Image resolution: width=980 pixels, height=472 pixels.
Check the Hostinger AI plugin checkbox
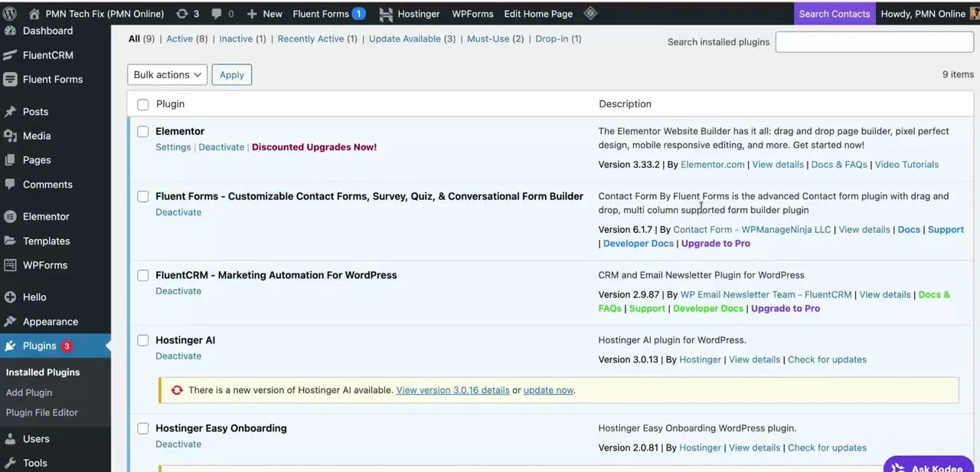[x=143, y=341]
